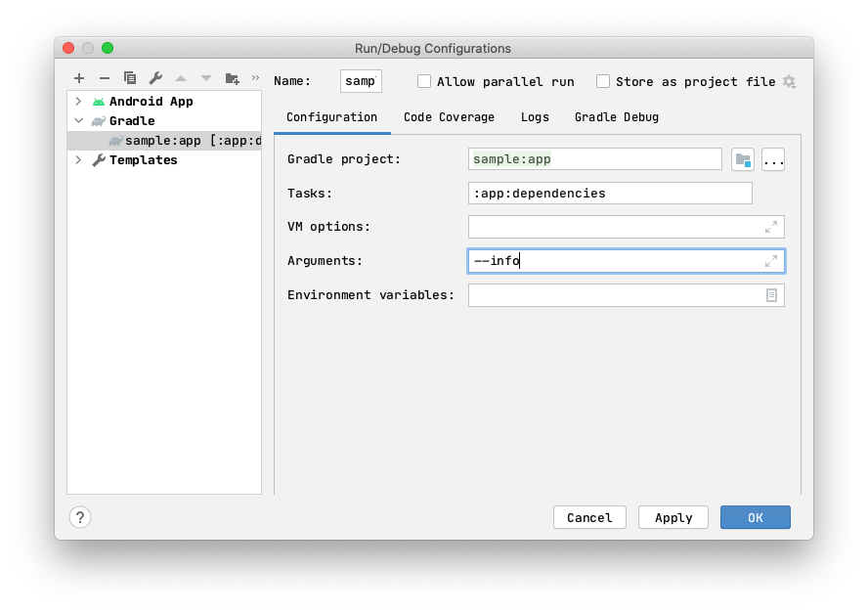Add a new run configuration

tap(79, 78)
